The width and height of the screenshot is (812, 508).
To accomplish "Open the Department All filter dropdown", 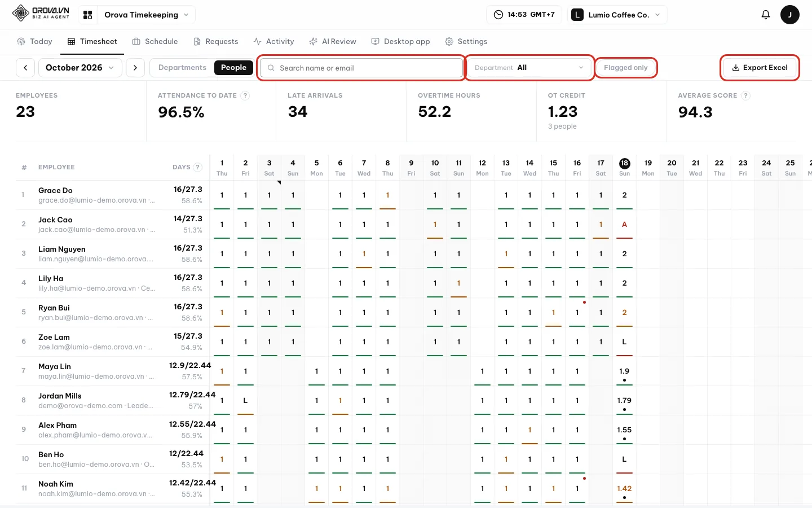I will 529,68.
